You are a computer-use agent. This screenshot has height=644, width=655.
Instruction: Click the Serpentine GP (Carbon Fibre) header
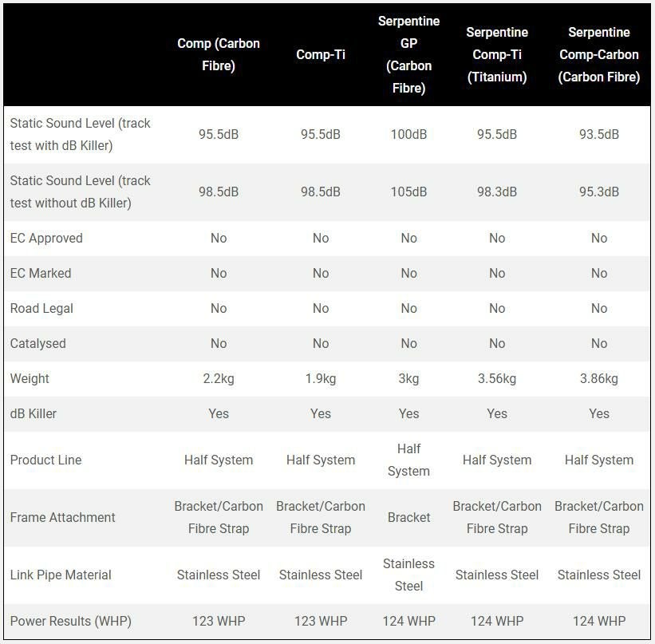[408, 54]
